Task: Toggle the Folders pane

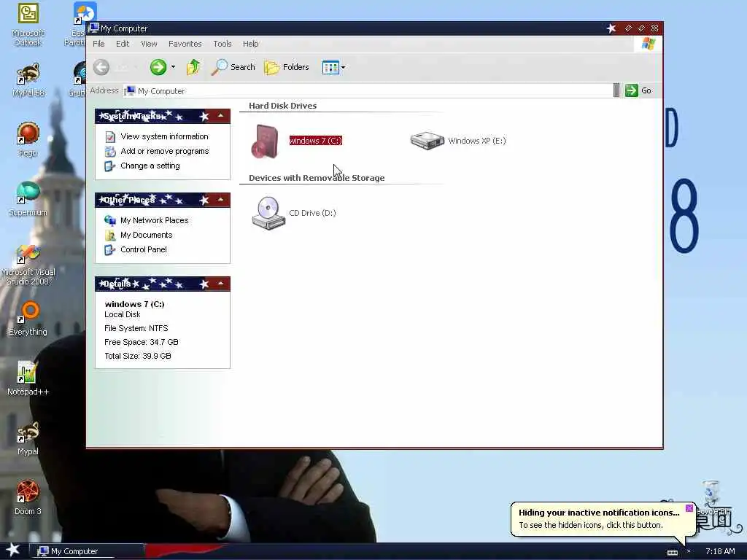Action: coord(286,67)
